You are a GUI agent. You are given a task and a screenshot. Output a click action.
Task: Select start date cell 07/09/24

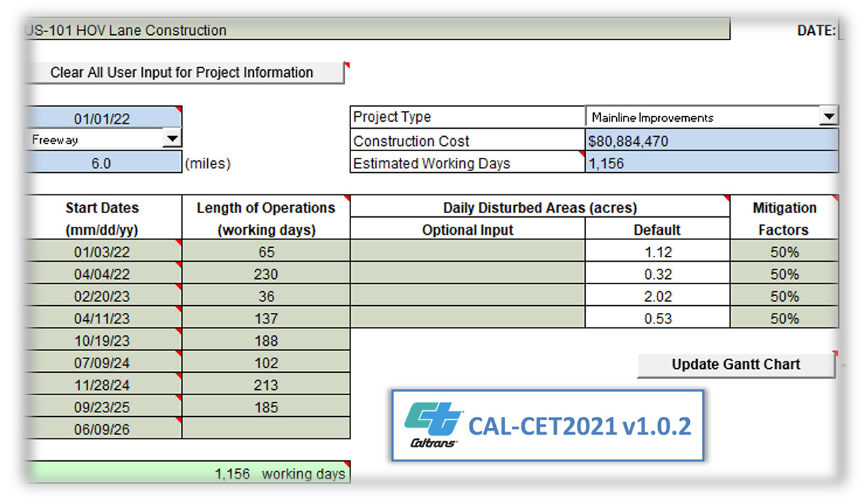pyautogui.click(x=102, y=363)
